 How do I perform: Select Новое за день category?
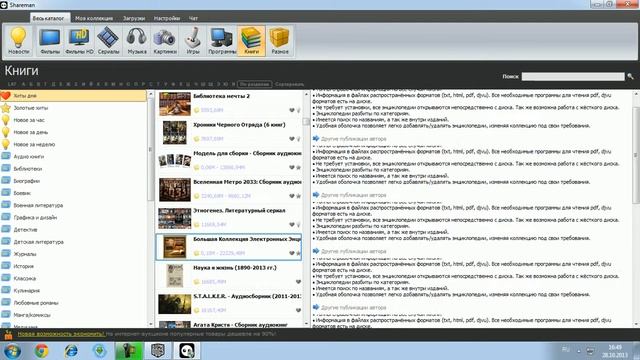(x=31, y=132)
